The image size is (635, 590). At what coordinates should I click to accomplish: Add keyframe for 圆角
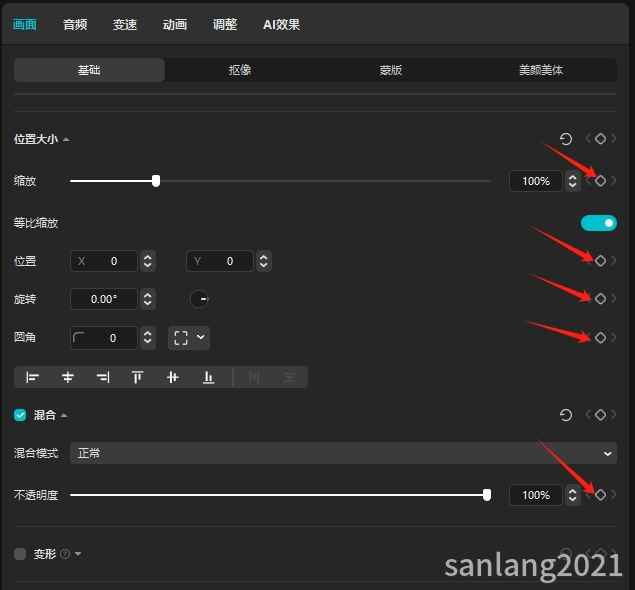point(601,337)
